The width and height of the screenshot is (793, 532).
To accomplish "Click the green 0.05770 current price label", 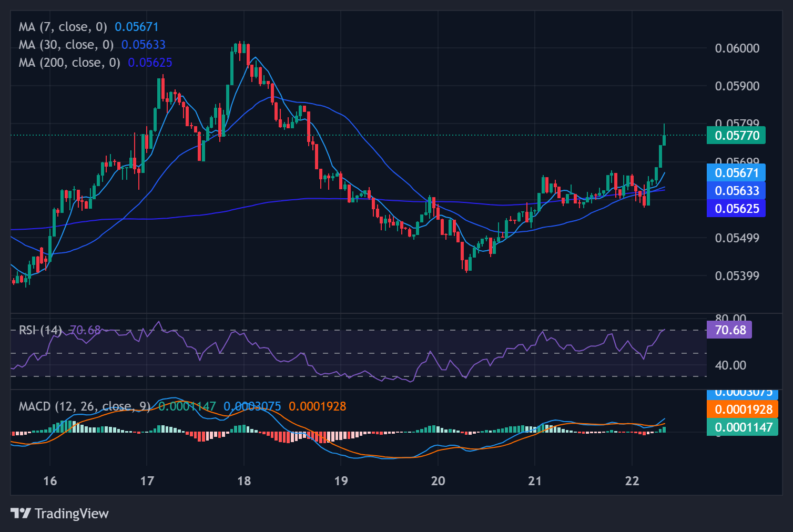I will pyautogui.click(x=736, y=136).
